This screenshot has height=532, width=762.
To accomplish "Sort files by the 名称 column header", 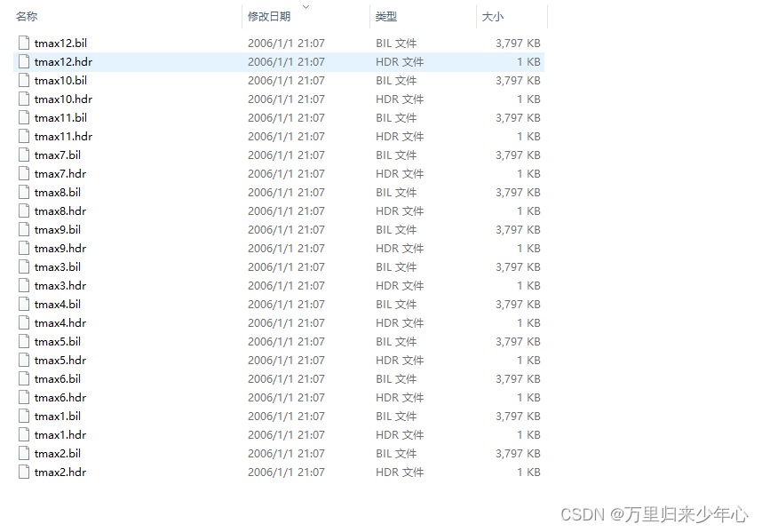I will (27, 17).
